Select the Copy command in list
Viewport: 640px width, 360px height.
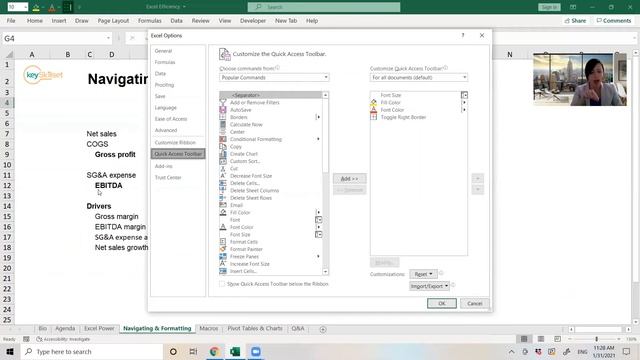pyautogui.click(x=271, y=147)
